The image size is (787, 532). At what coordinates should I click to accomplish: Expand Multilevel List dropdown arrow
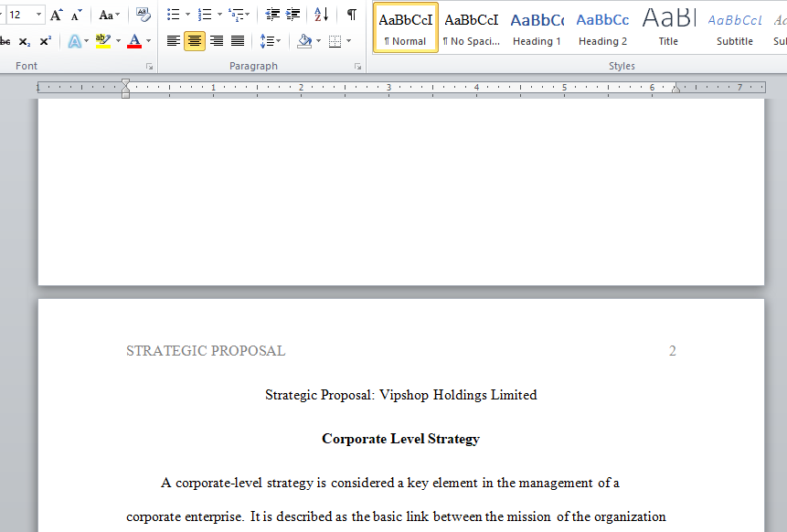click(x=248, y=15)
